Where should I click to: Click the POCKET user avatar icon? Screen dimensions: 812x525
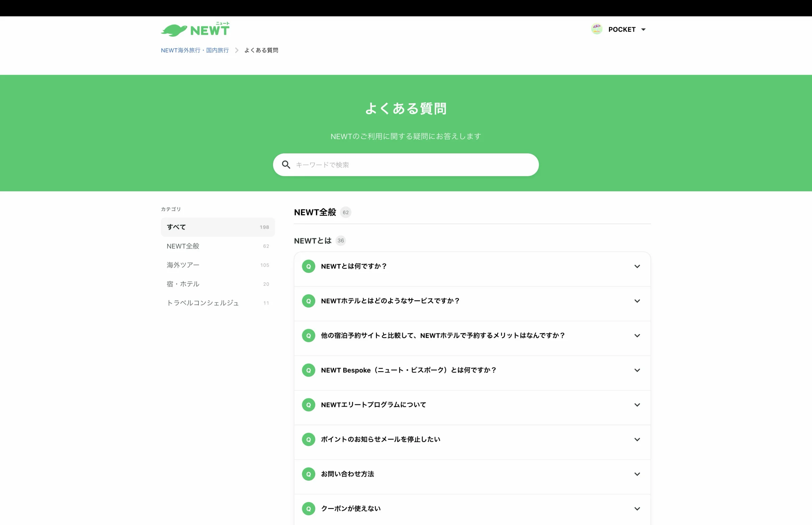coord(597,29)
